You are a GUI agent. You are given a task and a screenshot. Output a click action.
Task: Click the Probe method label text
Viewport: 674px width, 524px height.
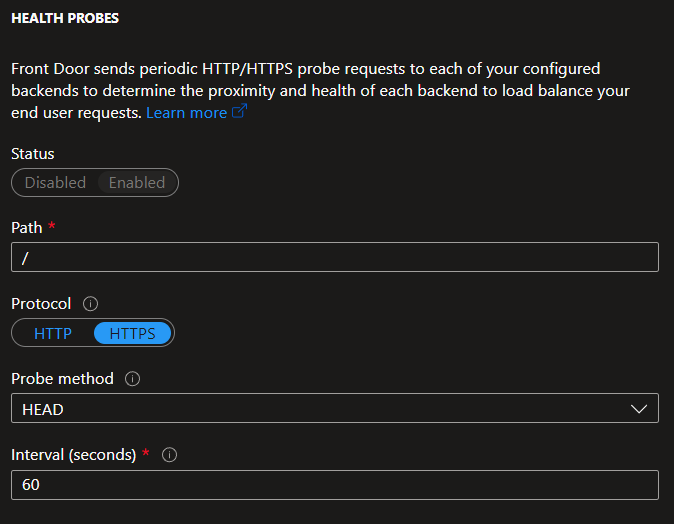(62, 379)
